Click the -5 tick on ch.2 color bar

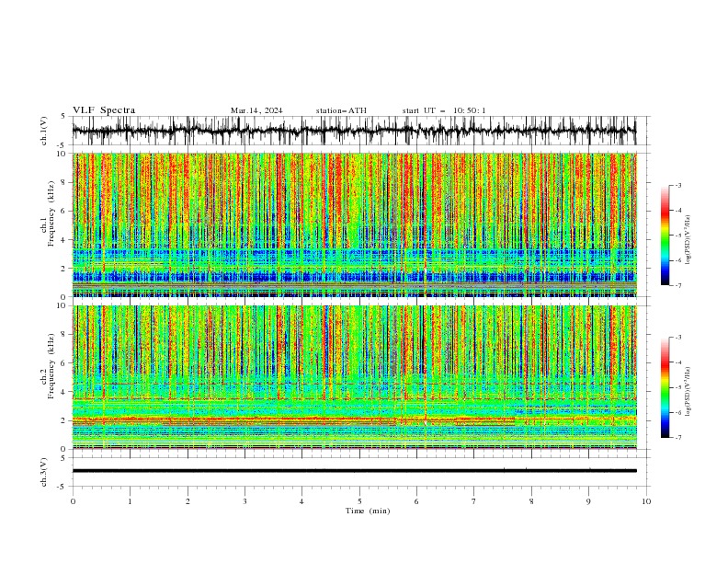pos(678,387)
